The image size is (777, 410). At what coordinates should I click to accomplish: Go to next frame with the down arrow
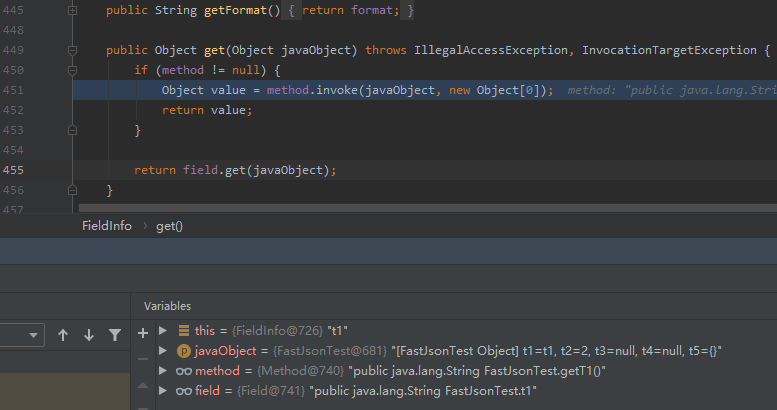pyautogui.click(x=89, y=335)
